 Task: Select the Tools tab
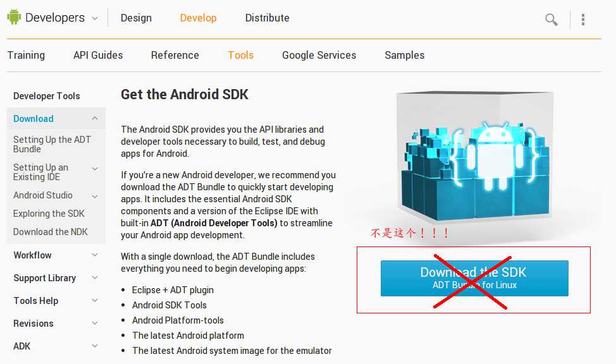pos(240,56)
